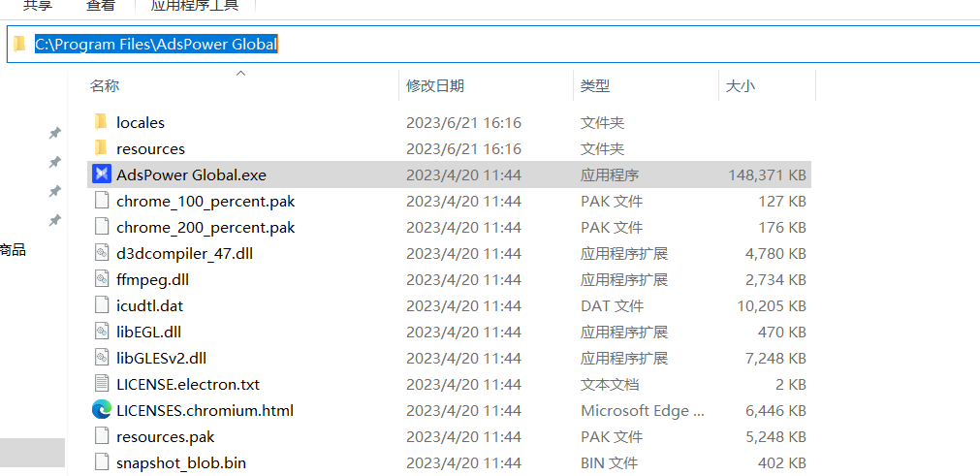Select the libGLESv2.dll file name

click(x=161, y=359)
